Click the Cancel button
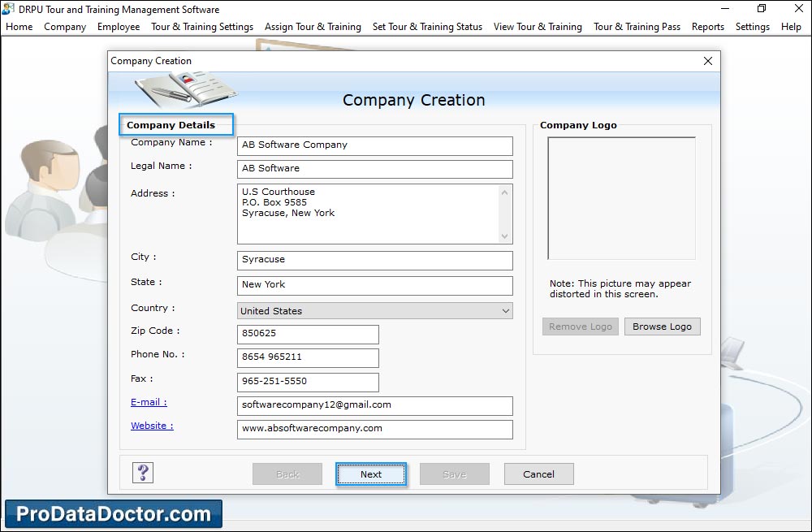This screenshot has height=532, width=812. pos(538,474)
